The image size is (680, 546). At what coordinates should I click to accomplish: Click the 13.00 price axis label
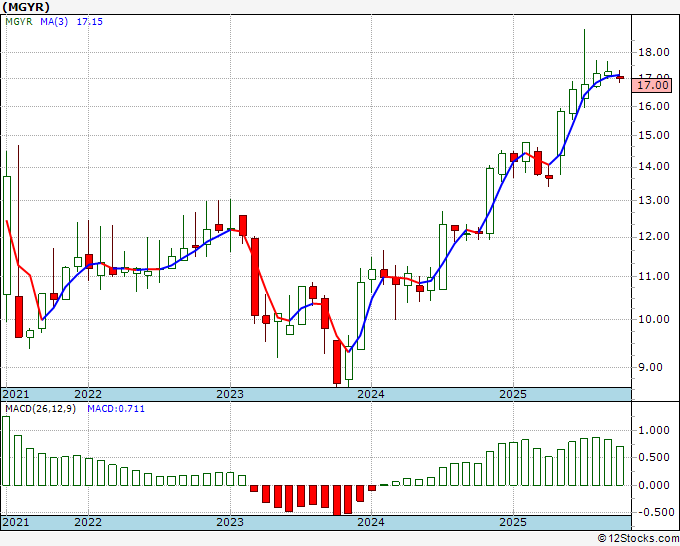tap(654, 200)
